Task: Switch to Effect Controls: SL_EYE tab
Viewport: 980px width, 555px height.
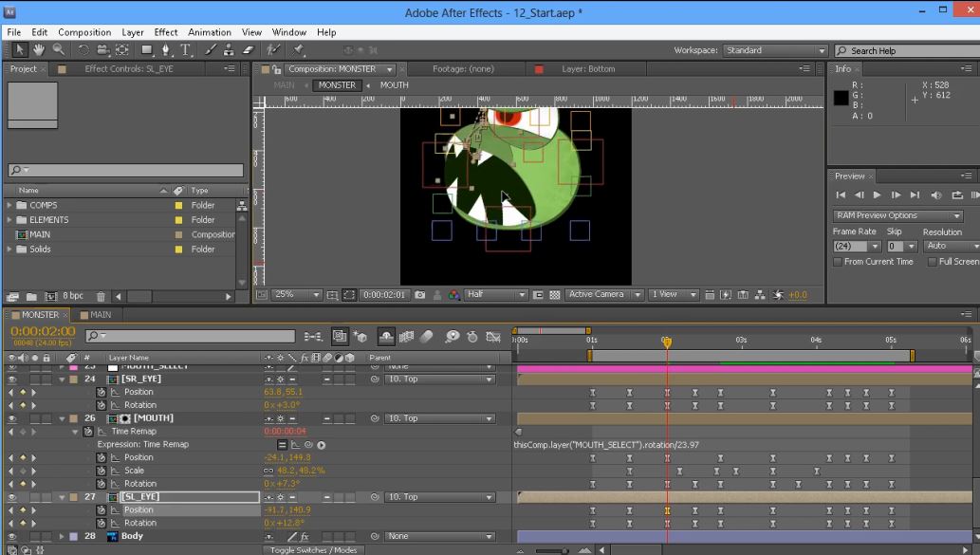Action: click(129, 69)
